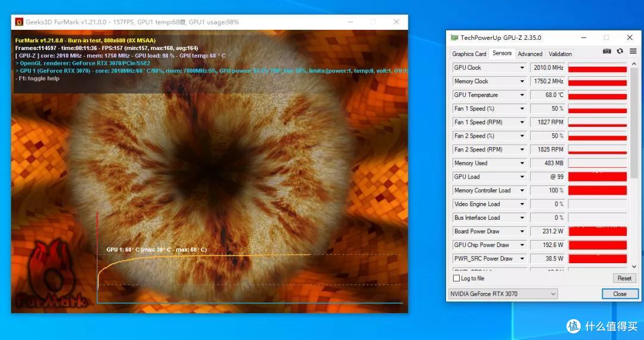Click the scrollbar up arrow in GPU-Z
644x340 pixels.
pyautogui.click(x=634, y=64)
